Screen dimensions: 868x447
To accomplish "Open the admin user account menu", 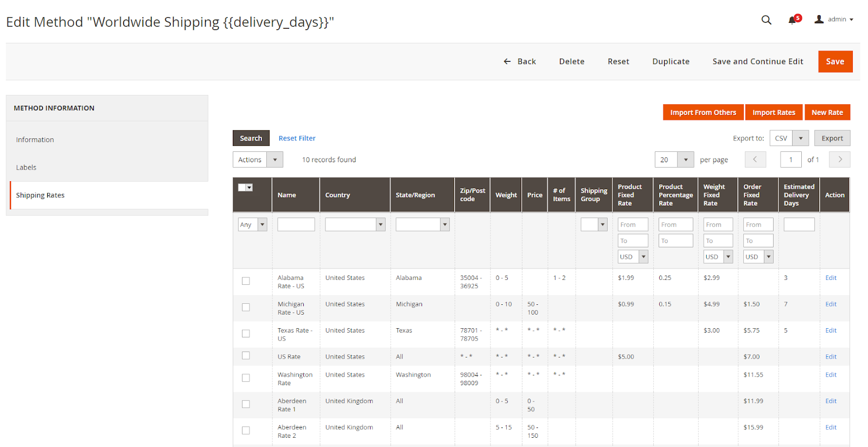I will 834,20.
